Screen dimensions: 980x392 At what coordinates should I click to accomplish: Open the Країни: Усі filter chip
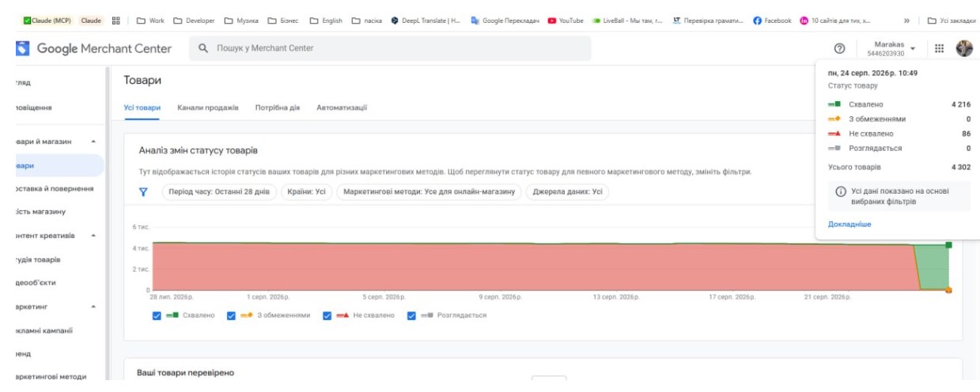tap(307, 191)
